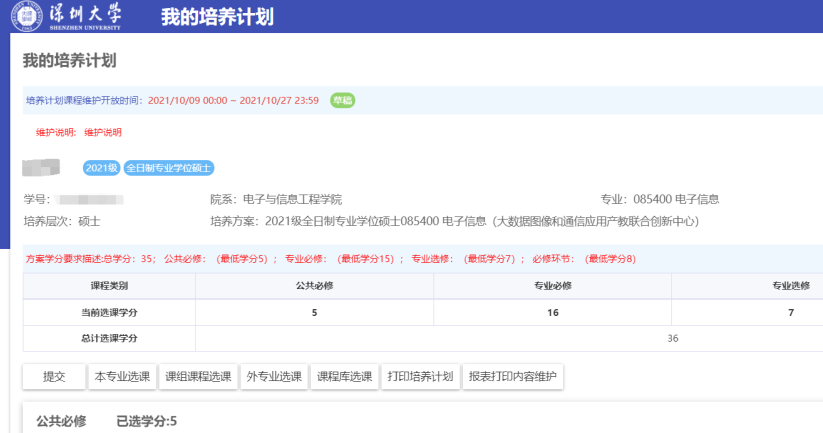Click the total credits value 36
This screenshot has width=823, height=433.
click(x=672, y=338)
